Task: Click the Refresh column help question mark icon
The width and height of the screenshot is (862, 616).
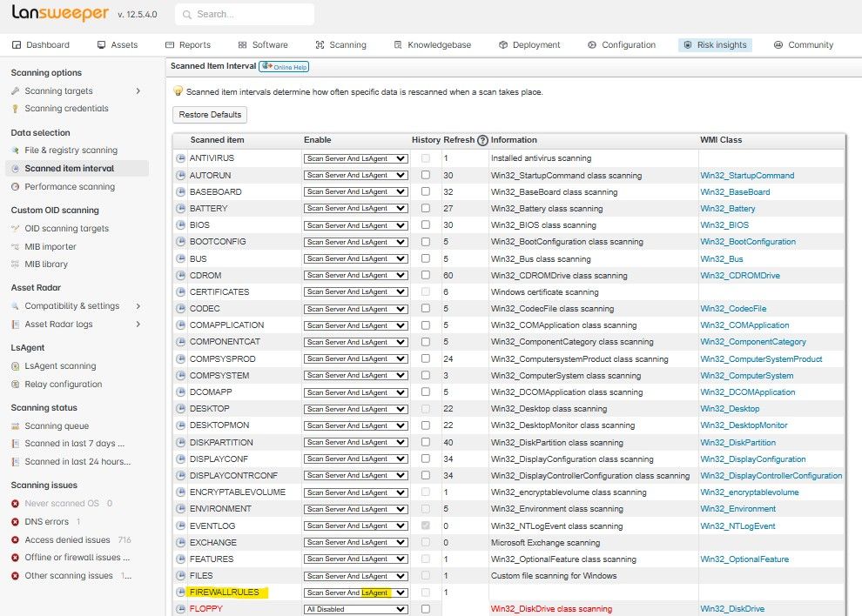Action: 482,140
